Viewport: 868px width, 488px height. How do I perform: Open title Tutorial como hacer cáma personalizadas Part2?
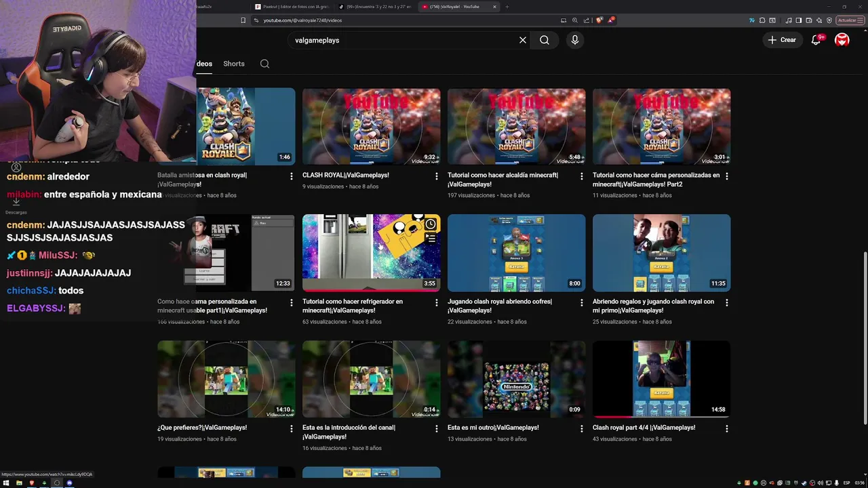pos(656,180)
